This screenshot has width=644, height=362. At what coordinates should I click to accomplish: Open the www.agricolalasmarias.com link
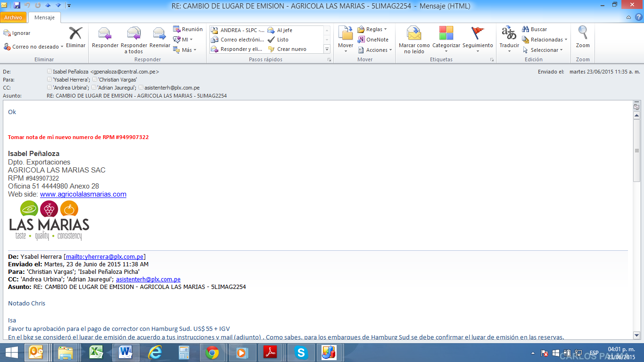click(83, 194)
